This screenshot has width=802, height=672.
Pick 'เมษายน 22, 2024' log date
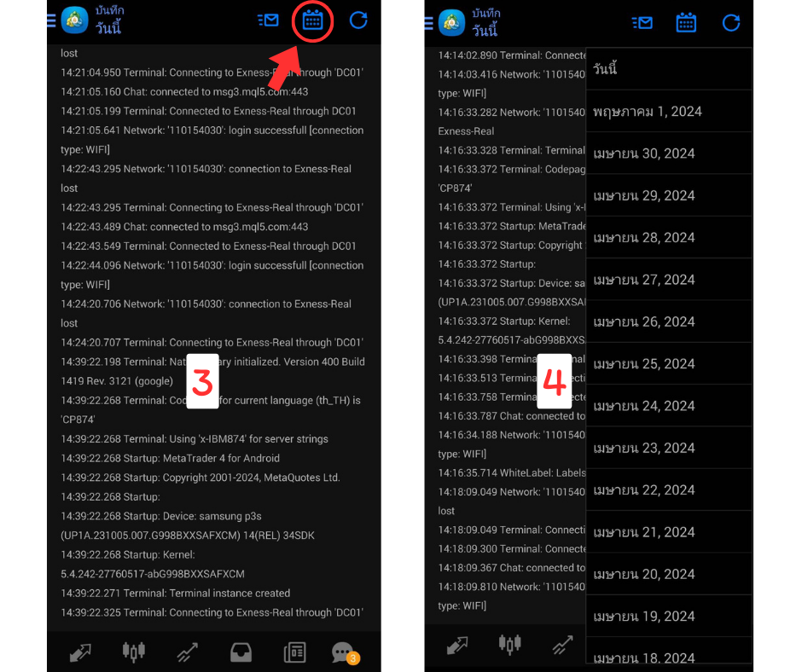pos(669,490)
